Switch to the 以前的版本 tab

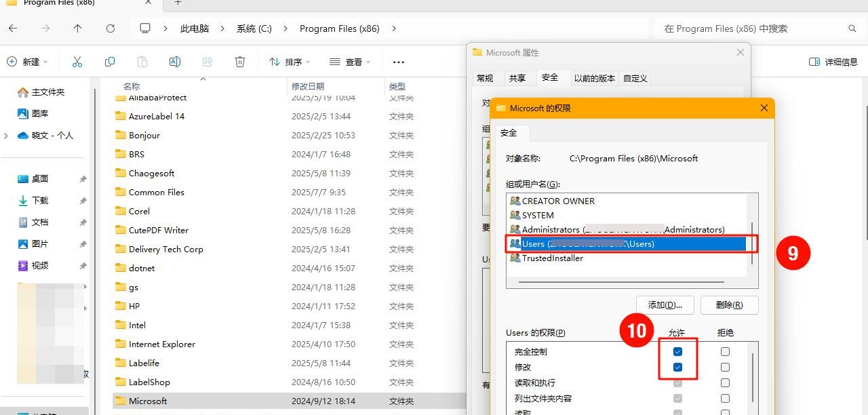point(595,78)
